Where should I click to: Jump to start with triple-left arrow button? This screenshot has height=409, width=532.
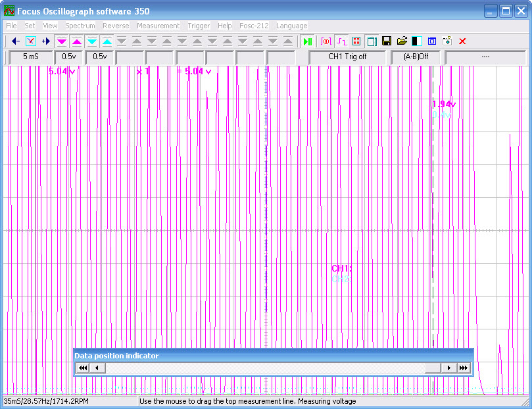point(83,368)
